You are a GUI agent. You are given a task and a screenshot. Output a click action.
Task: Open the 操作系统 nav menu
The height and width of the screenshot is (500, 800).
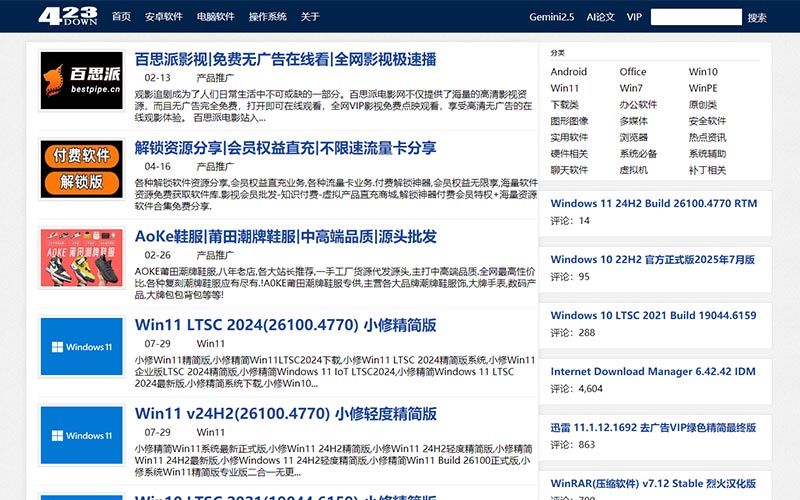click(268, 17)
